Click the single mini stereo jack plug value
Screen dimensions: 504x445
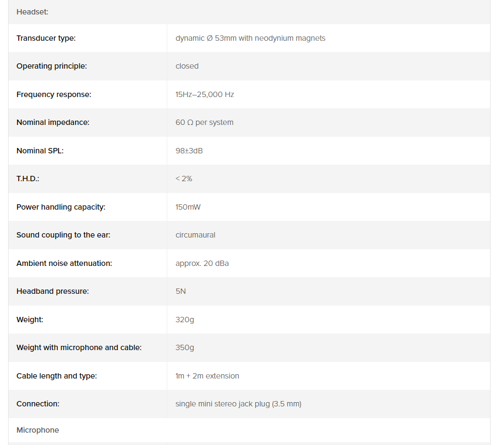click(239, 404)
